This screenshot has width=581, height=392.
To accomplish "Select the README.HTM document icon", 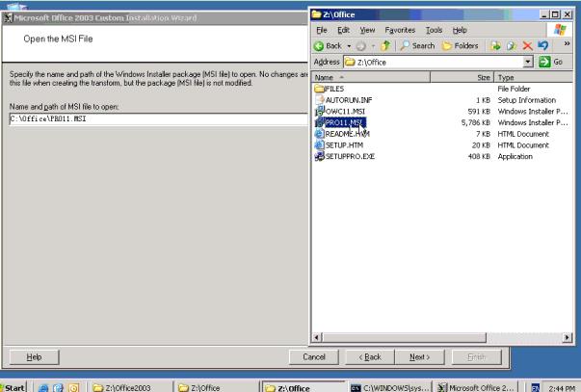I will [319, 134].
